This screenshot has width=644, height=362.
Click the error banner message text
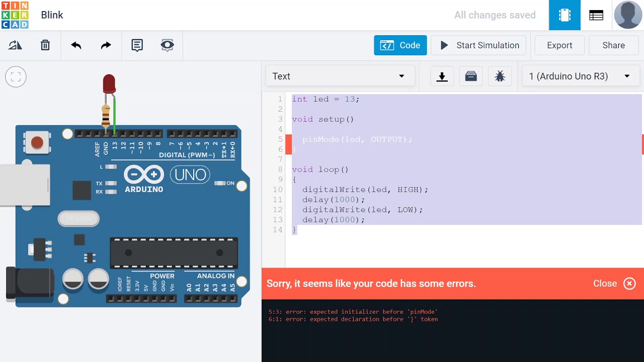(371, 284)
